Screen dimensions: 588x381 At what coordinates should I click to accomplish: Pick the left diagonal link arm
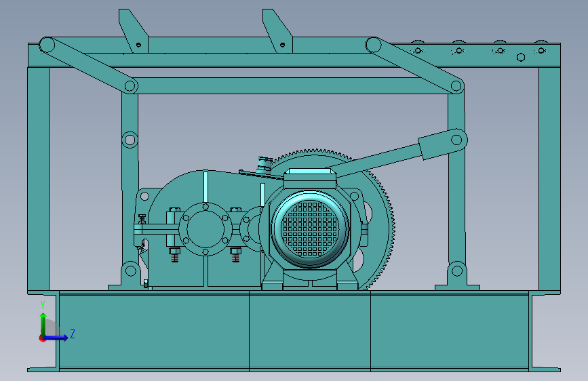tap(88, 65)
